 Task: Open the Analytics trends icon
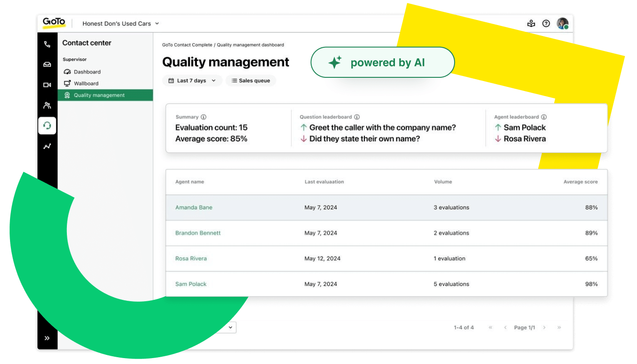click(47, 146)
